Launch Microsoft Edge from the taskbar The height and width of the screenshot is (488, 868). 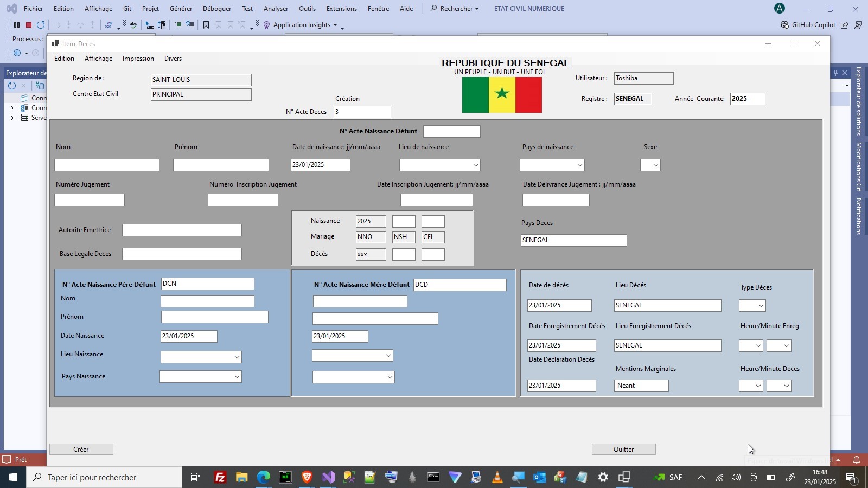click(x=264, y=478)
